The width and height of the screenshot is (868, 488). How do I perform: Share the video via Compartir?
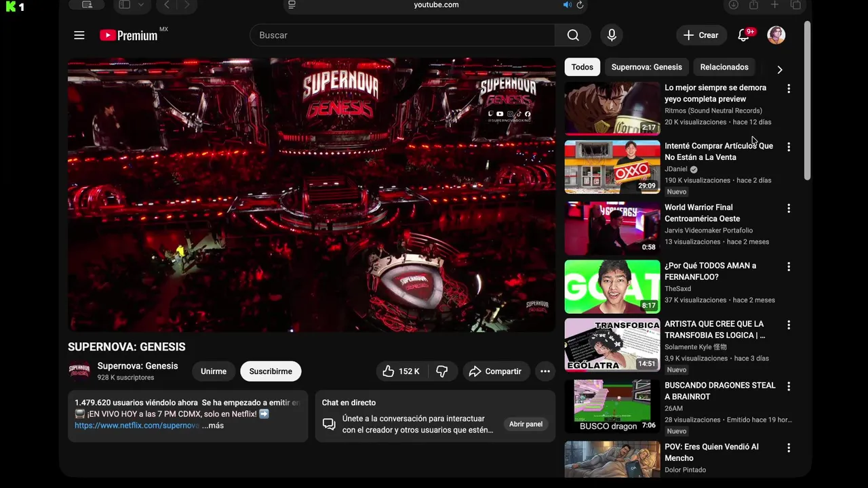[496, 371]
